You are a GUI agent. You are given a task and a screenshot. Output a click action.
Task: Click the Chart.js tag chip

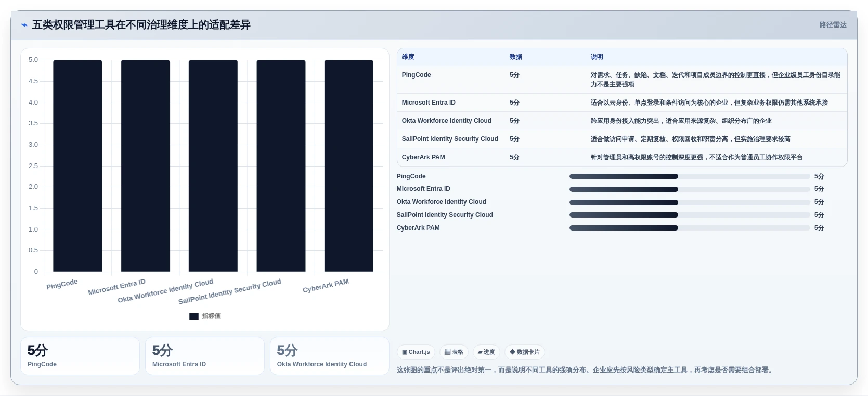(416, 352)
